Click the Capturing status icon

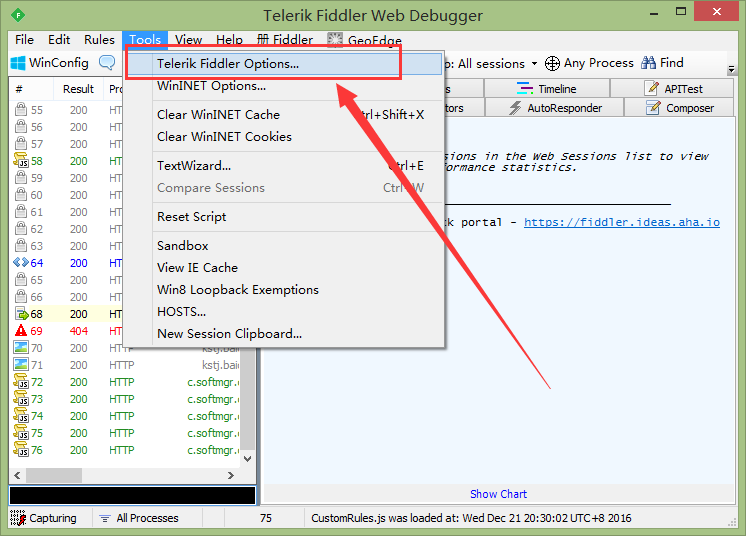pyautogui.click(x=18, y=518)
